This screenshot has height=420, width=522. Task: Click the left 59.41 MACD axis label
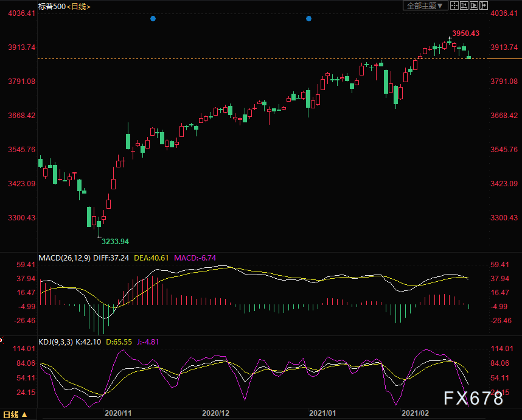26,265
